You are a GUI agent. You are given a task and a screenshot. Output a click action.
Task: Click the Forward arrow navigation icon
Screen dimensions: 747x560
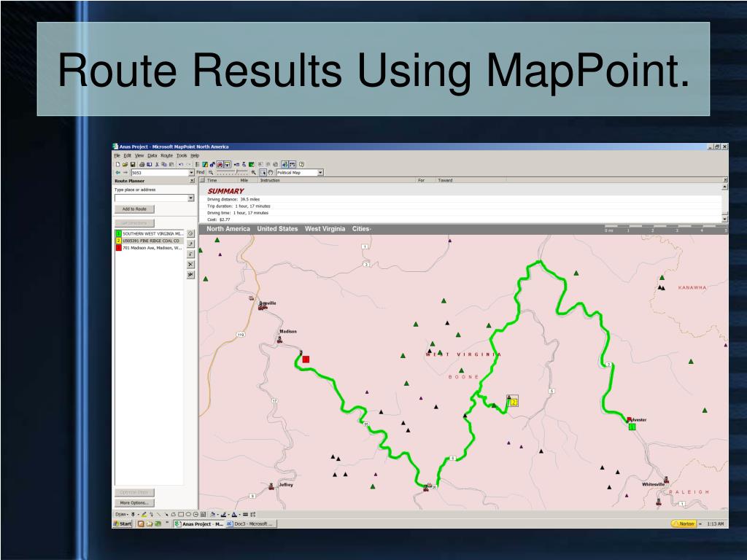pos(125,172)
